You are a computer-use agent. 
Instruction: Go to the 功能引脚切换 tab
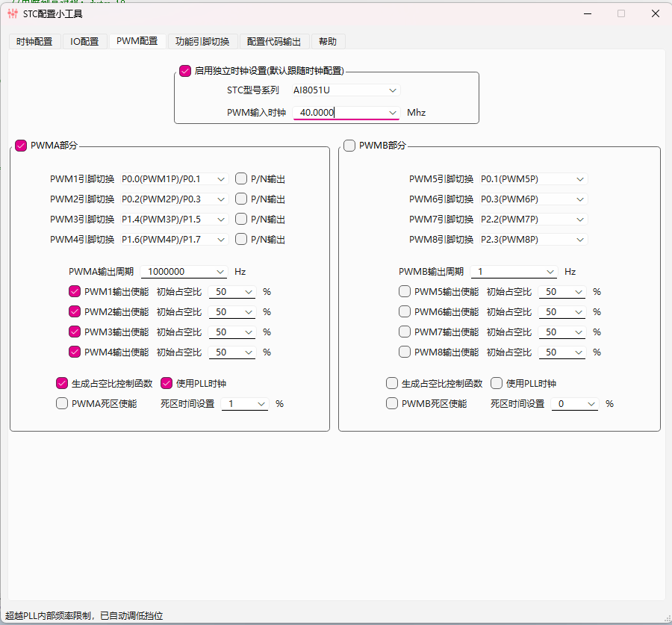(x=202, y=42)
